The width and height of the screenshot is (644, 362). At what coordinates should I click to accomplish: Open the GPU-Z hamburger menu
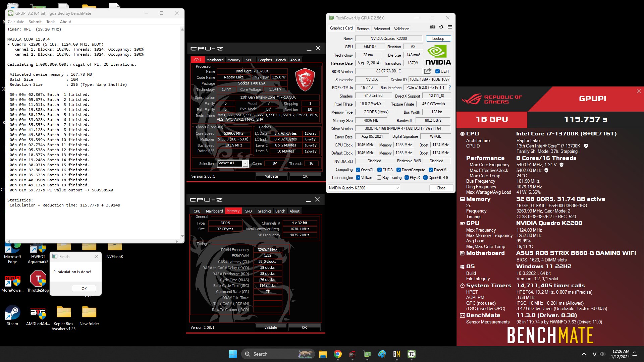(x=450, y=27)
